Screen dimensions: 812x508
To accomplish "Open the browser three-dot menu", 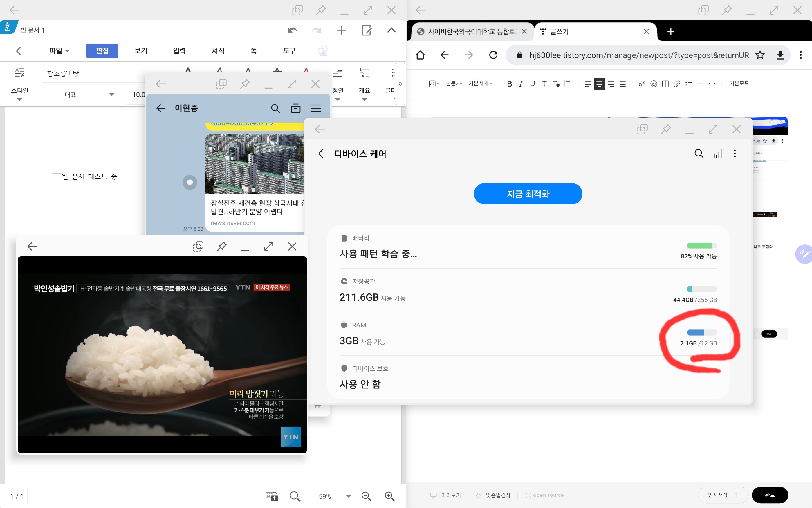I will (x=801, y=55).
